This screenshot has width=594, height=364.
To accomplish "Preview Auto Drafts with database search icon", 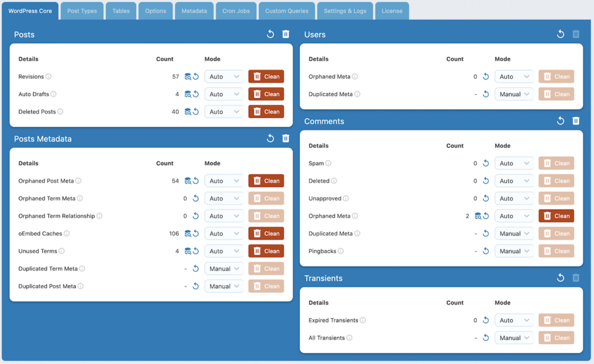I will click(187, 94).
